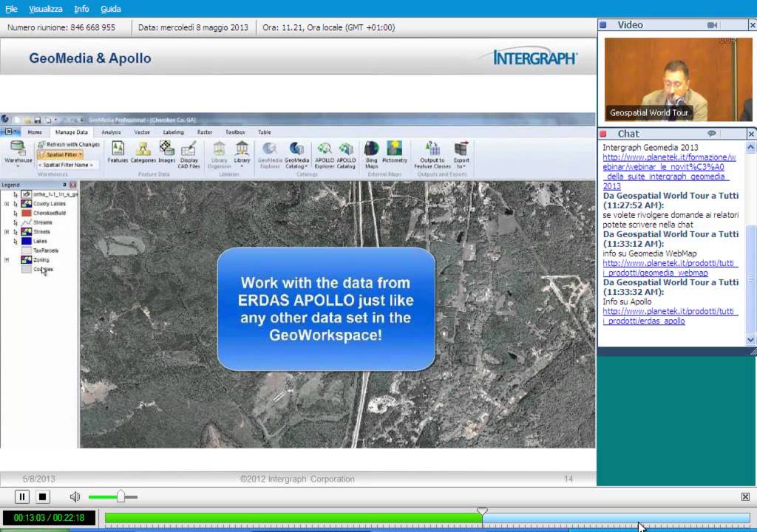
Task: Click the chat scrollbar down arrow
Action: pyautogui.click(x=750, y=340)
